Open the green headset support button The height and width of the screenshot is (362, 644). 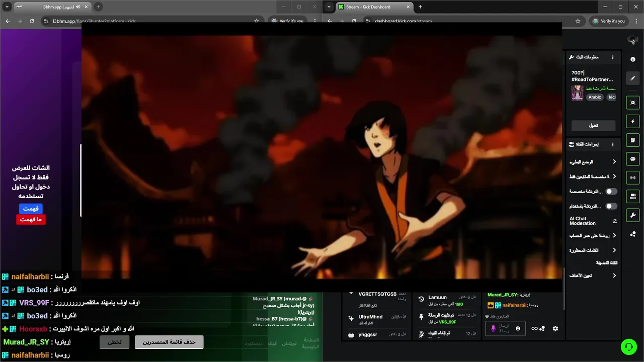pyautogui.click(x=628, y=346)
